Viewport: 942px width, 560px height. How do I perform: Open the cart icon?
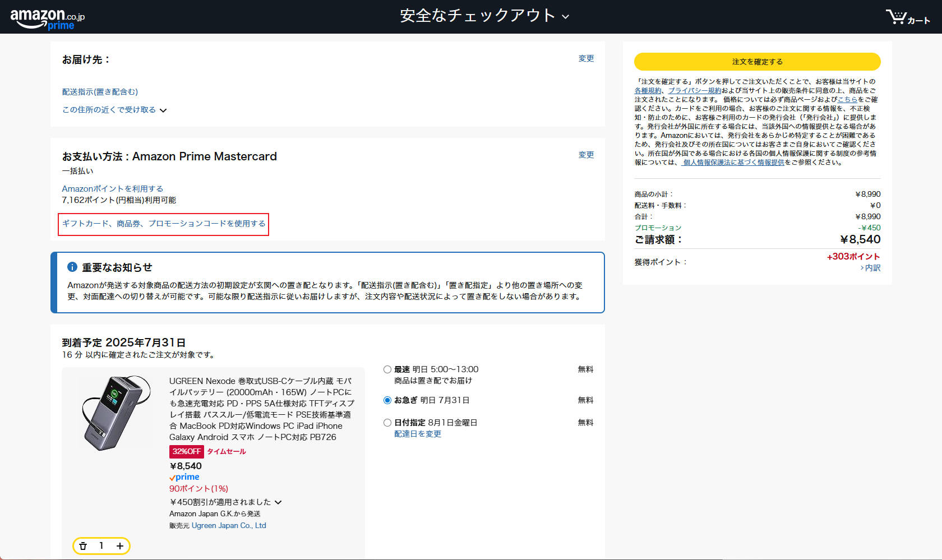pyautogui.click(x=907, y=17)
